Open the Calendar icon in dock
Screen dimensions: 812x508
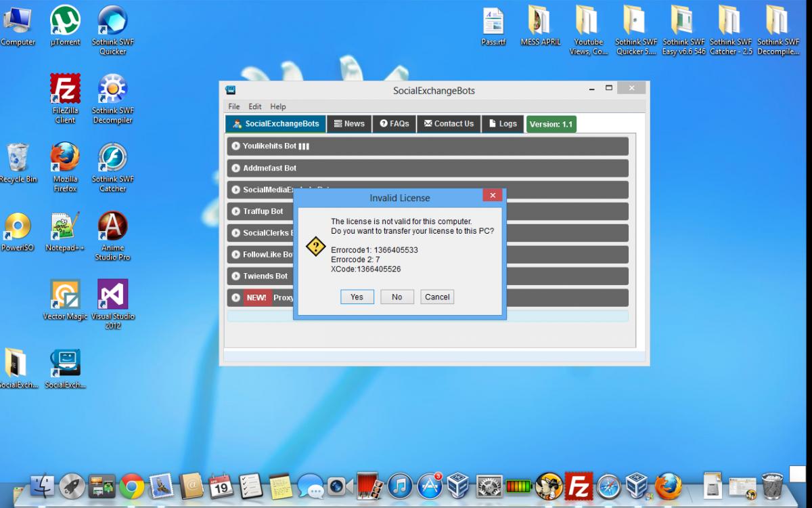click(x=221, y=486)
